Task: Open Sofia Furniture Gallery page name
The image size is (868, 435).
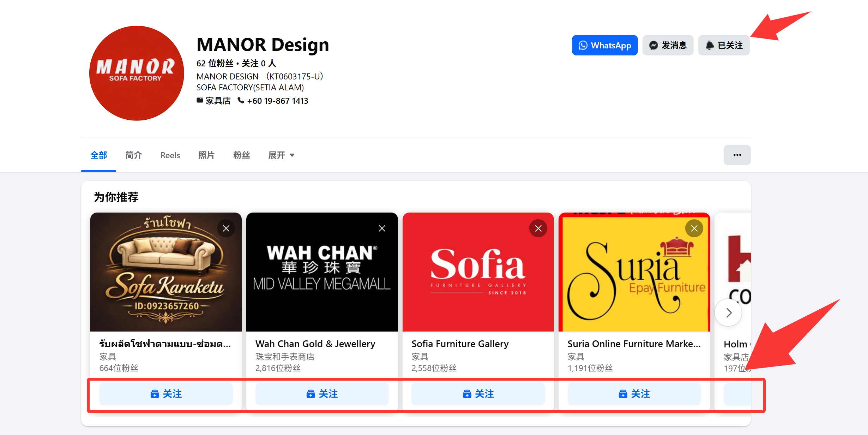Action: (460, 344)
